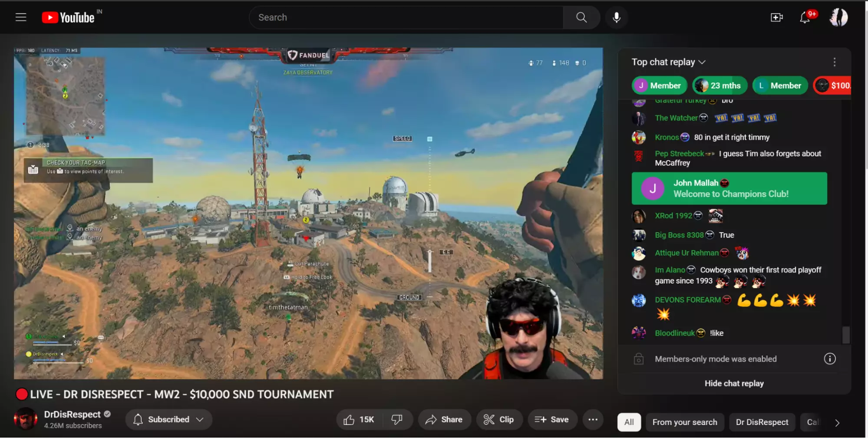Open voice search with the microphone icon
Viewport: 868px width, 438px height.
click(x=616, y=17)
